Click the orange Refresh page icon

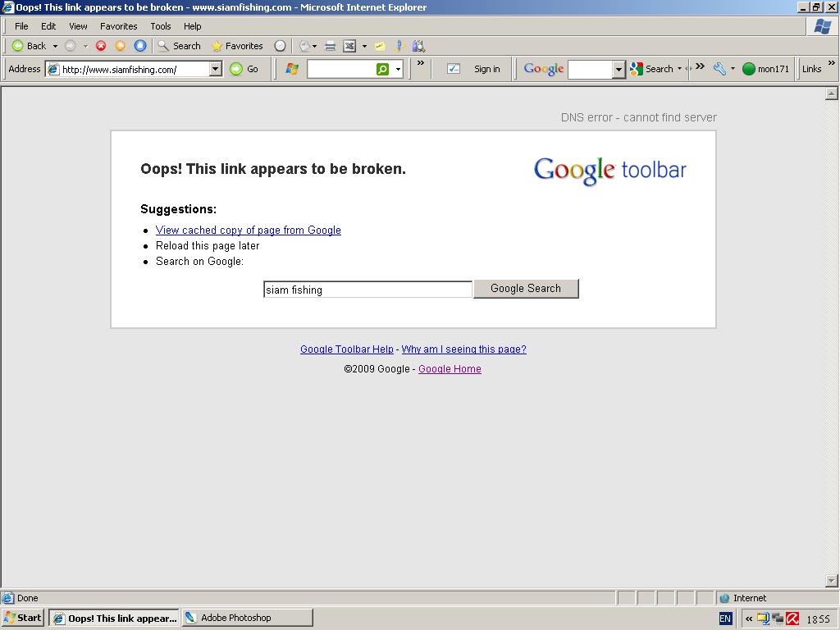click(x=121, y=46)
